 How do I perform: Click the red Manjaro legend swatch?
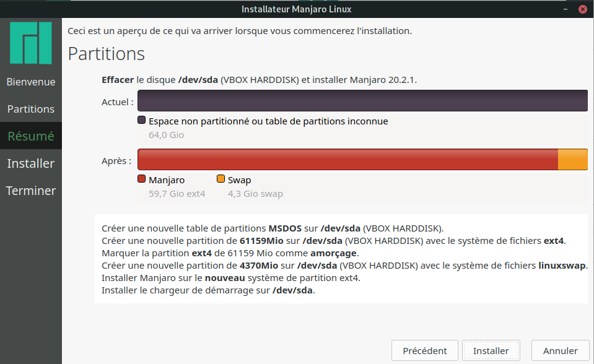[x=142, y=179]
